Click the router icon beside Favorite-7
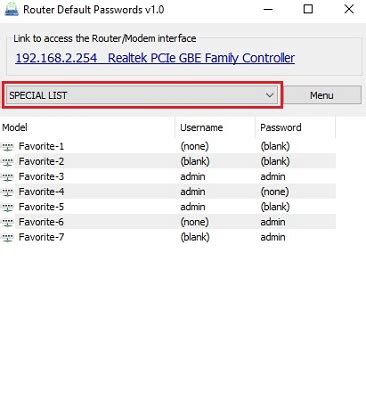This screenshot has width=366, height=400. coord(8,237)
